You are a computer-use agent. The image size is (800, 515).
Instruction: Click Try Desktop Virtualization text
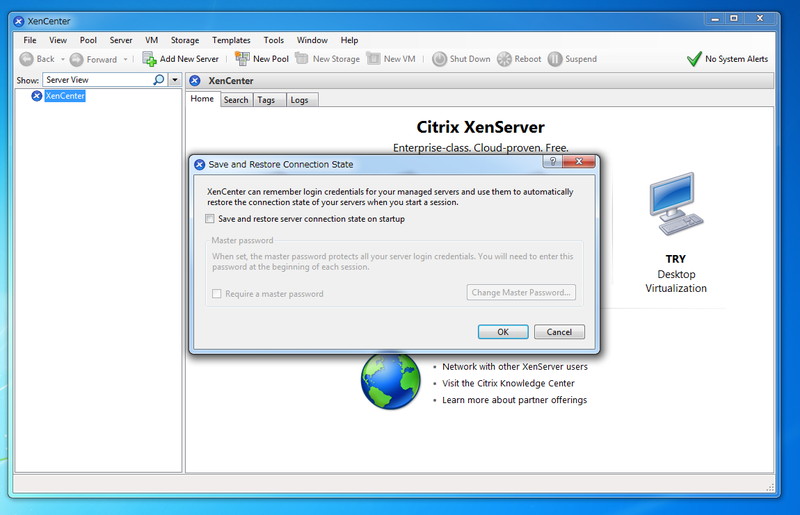676,274
